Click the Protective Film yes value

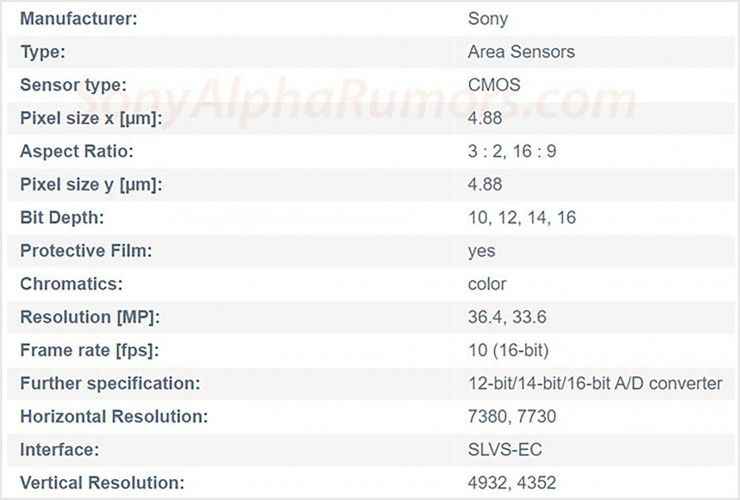[x=482, y=252]
